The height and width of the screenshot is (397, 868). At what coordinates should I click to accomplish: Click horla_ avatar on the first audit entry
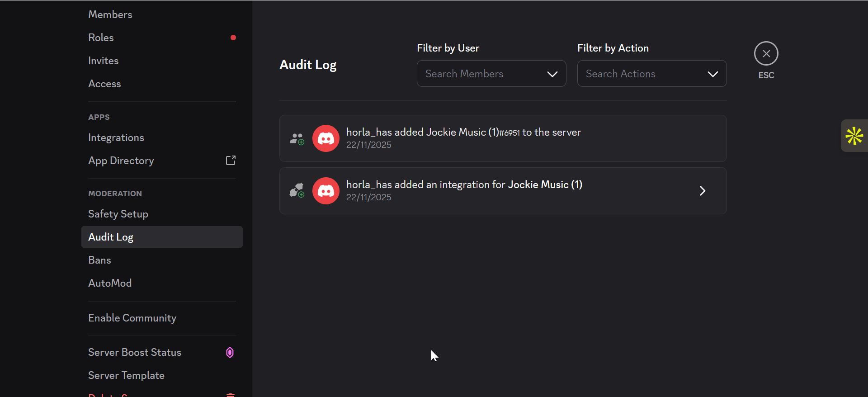[325, 138]
